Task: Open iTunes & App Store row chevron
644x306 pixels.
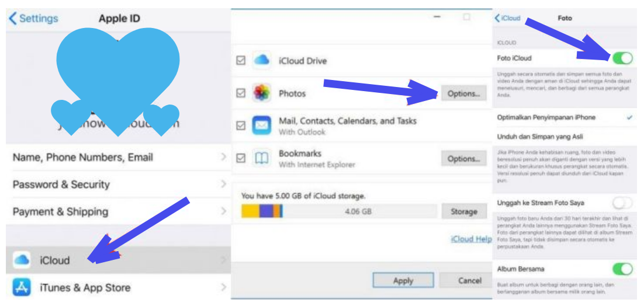Action: pyautogui.click(x=223, y=287)
